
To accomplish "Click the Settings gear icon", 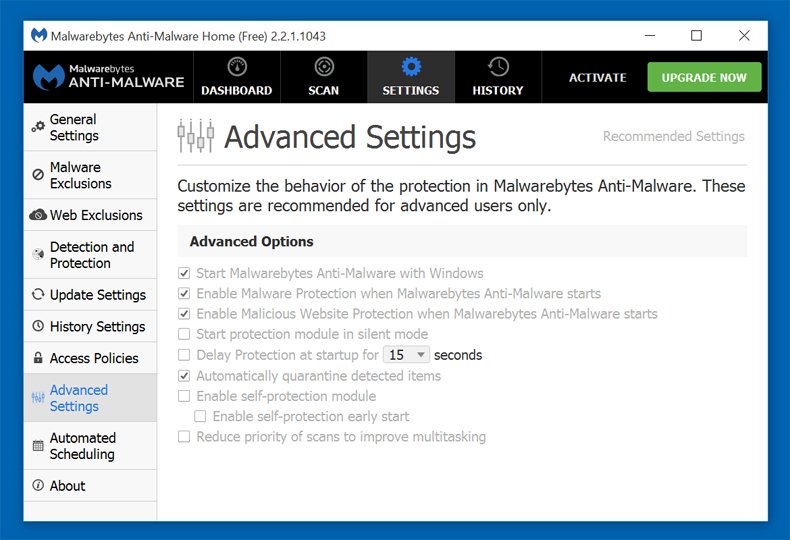I will pos(411,66).
